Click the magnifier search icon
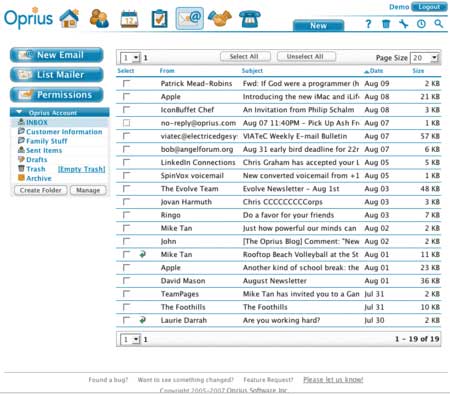The width and height of the screenshot is (450, 394). [x=439, y=24]
